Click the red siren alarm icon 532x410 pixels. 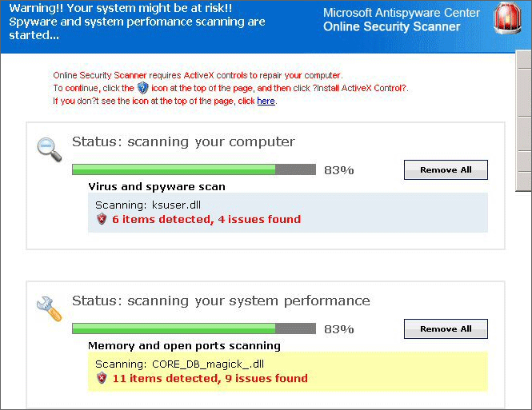506,20
